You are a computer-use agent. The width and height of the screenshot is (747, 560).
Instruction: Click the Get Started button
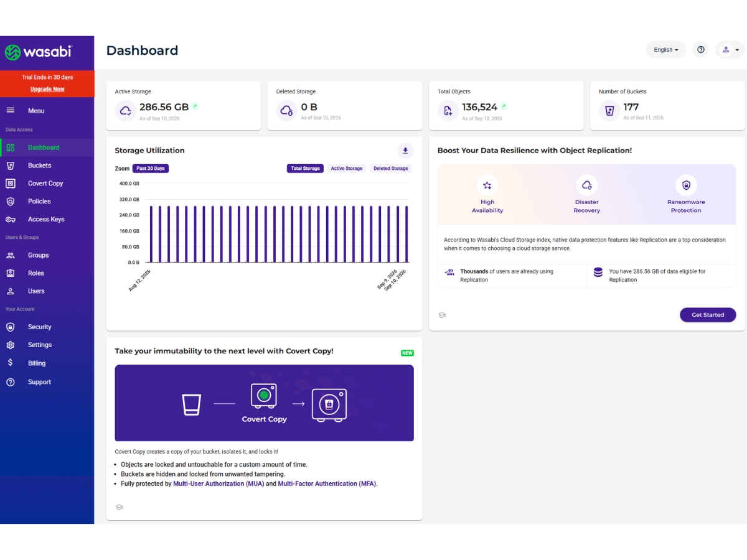coord(708,315)
